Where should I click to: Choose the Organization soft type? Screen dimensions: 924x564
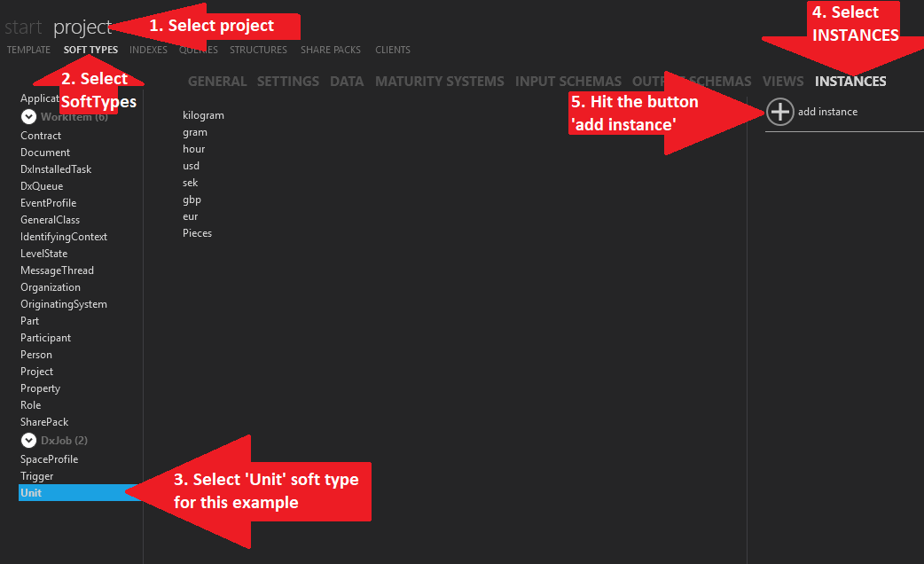point(51,287)
